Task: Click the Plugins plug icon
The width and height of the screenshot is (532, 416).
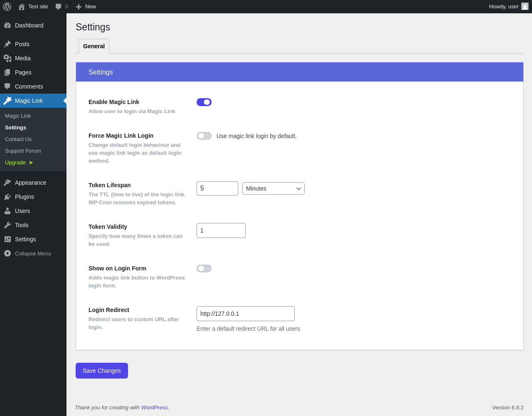Action: pyautogui.click(x=7, y=197)
